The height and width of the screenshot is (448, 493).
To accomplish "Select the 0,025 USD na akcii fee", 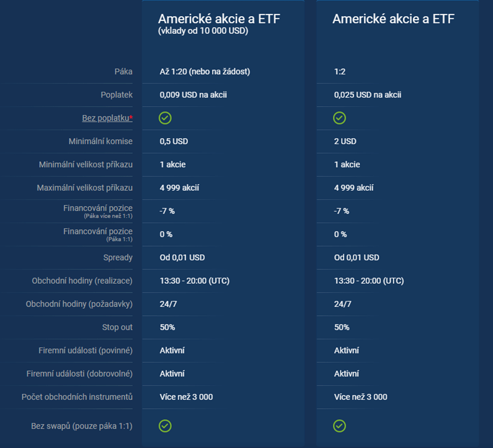I will click(x=367, y=95).
